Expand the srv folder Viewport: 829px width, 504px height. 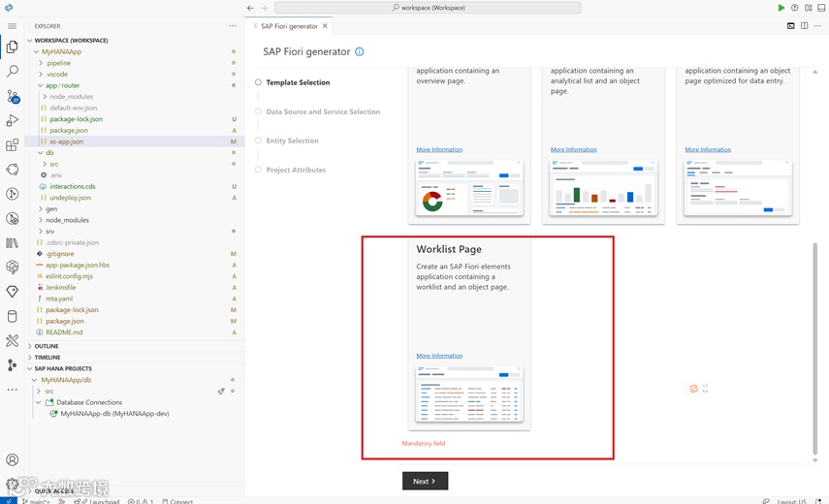coord(49,232)
